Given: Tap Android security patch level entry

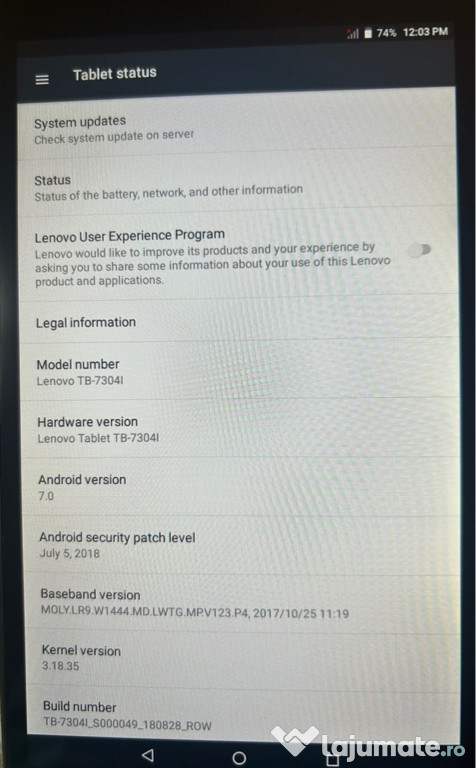Looking at the screenshot, I should point(241,545).
